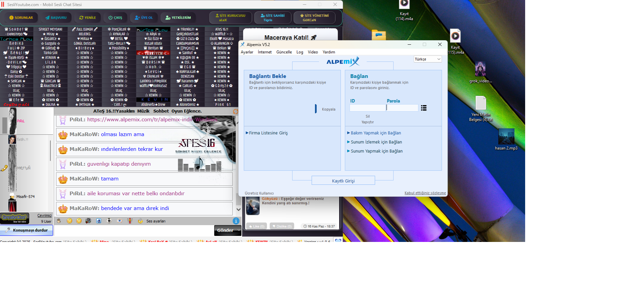Click the Kopyala button in Alpemix

point(328,109)
